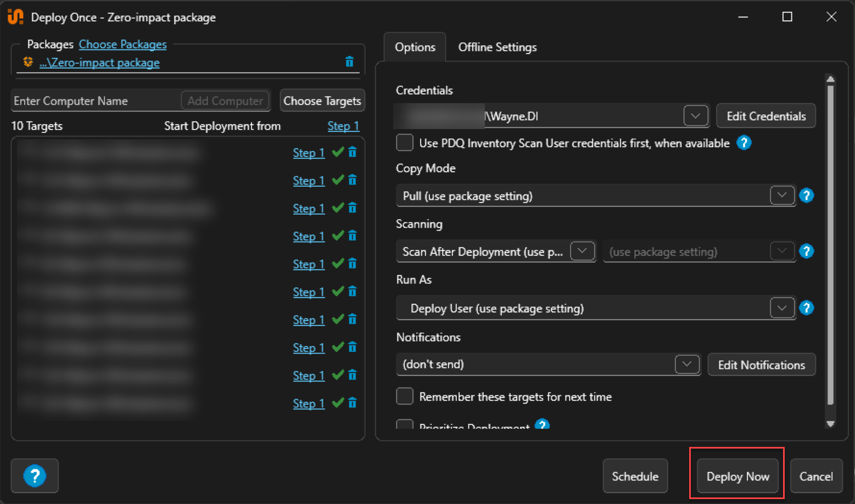Delete the Zero-impact package trash icon
Screen dimensions: 855x504
coord(349,61)
